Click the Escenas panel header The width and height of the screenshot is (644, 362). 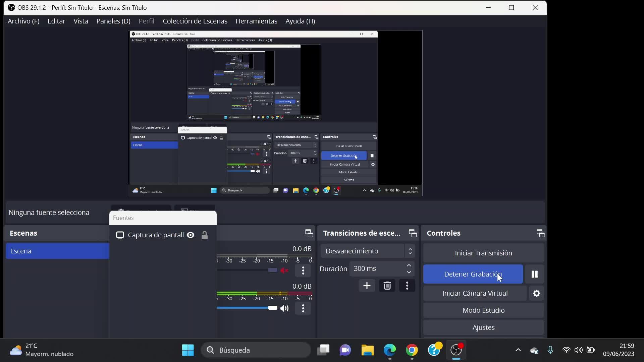[x=23, y=233]
